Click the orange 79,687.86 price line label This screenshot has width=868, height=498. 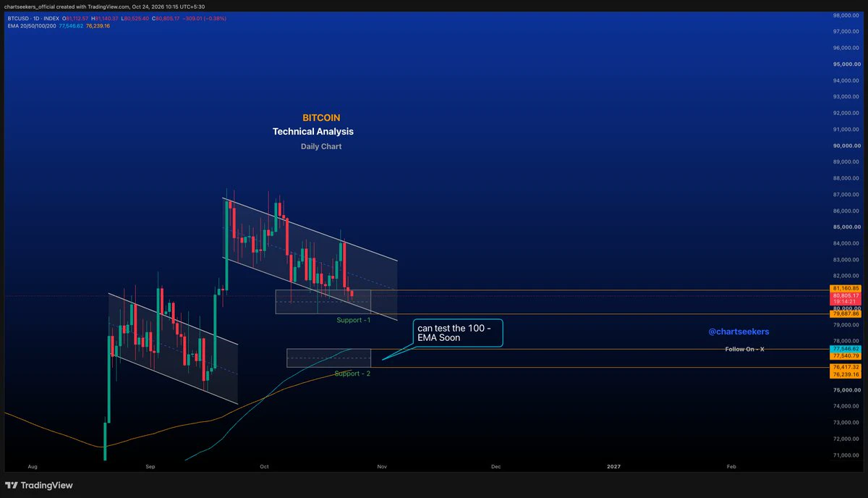(846, 313)
